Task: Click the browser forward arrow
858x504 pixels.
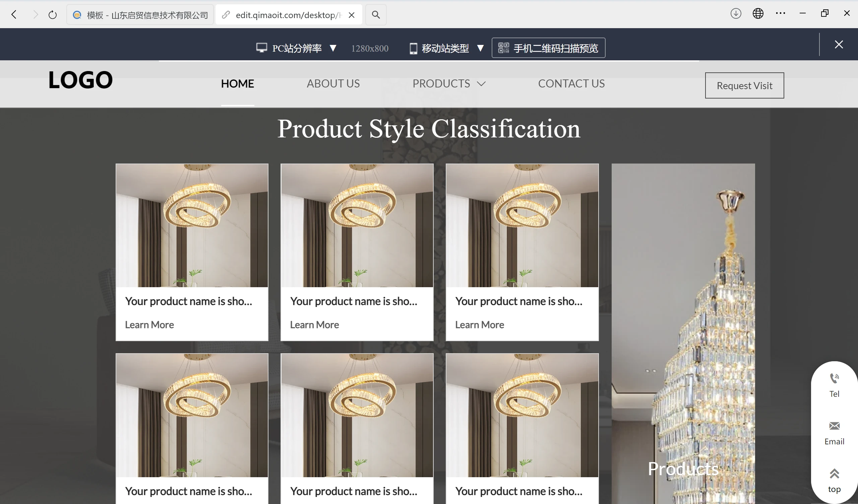Action: (x=35, y=15)
